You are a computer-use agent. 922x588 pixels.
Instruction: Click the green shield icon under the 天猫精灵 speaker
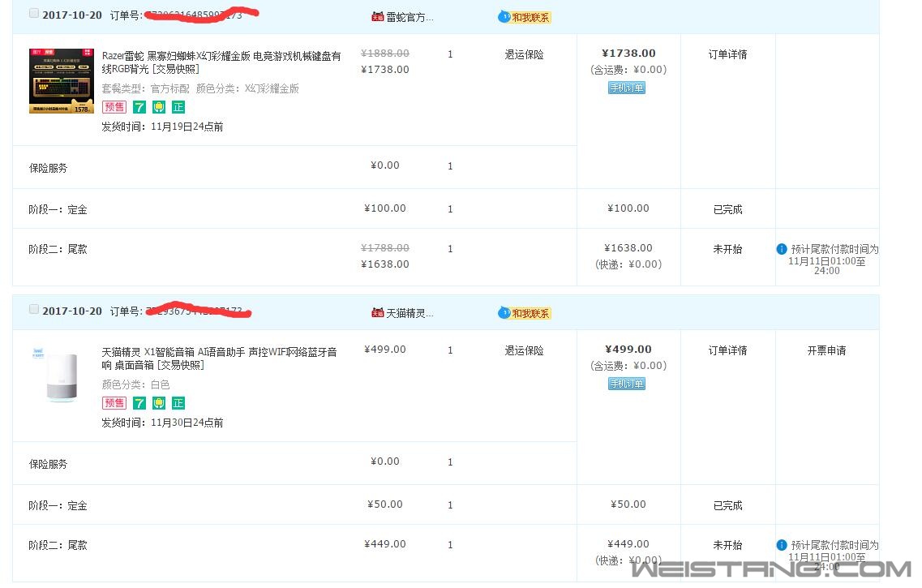(159, 403)
